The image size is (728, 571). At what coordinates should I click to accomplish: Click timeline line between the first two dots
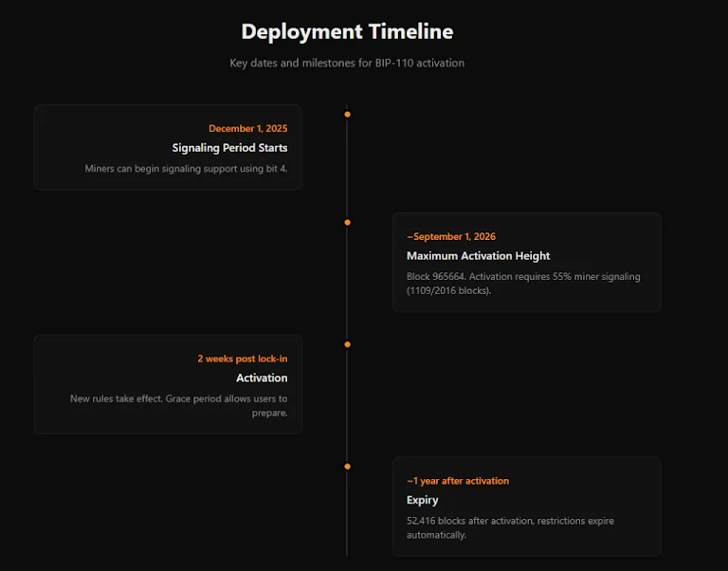347,168
